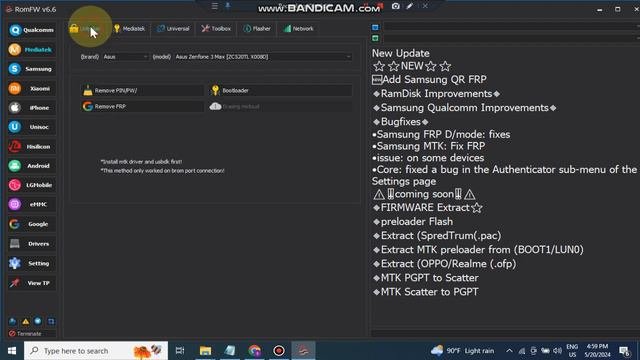The height and width of the screenshot is (360, 640).
Task: Click the text 'MTK PGPT to Scatter'
Action: click(425, 278)
